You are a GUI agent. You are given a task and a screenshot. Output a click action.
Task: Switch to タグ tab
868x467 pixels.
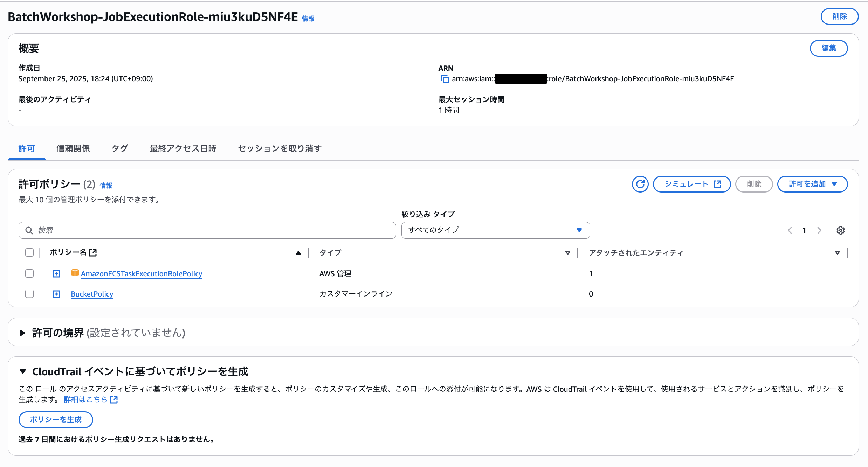(120, 149)
